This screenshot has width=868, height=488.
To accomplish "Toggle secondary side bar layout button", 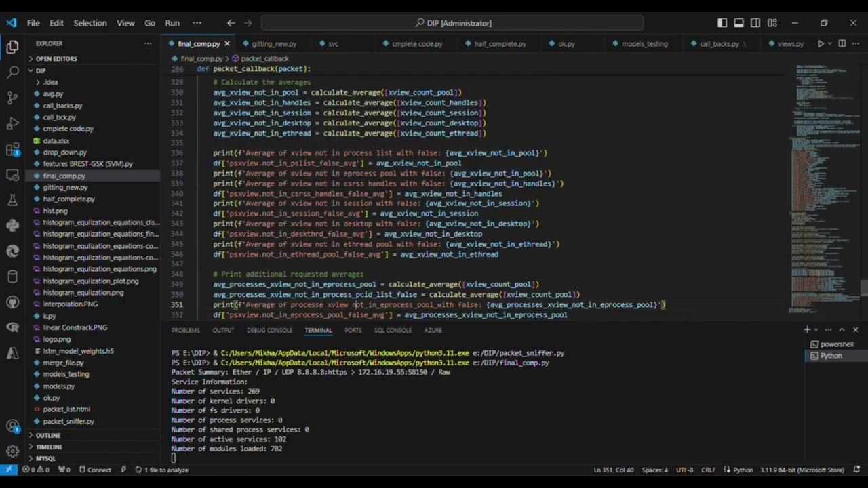I will click(x=755, y=23).
